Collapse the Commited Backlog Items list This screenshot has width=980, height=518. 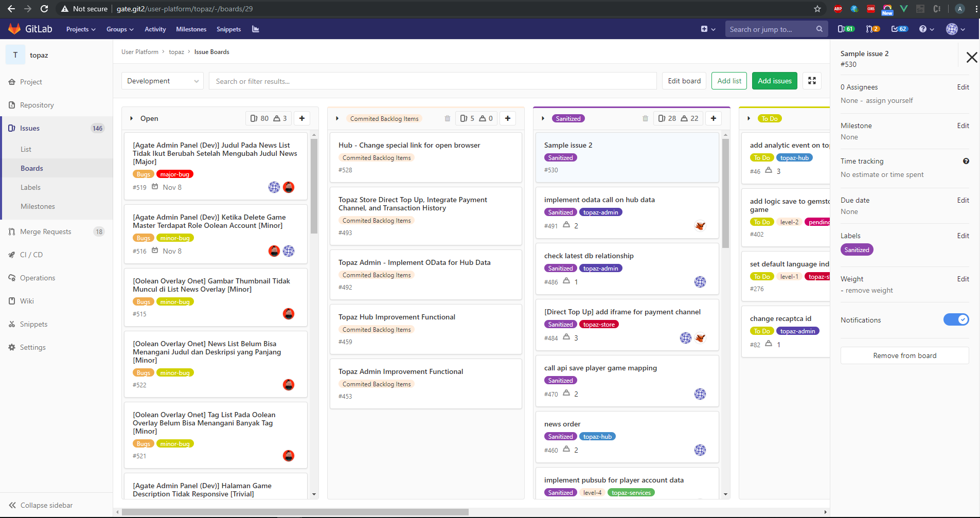click(x=337, y=118)
